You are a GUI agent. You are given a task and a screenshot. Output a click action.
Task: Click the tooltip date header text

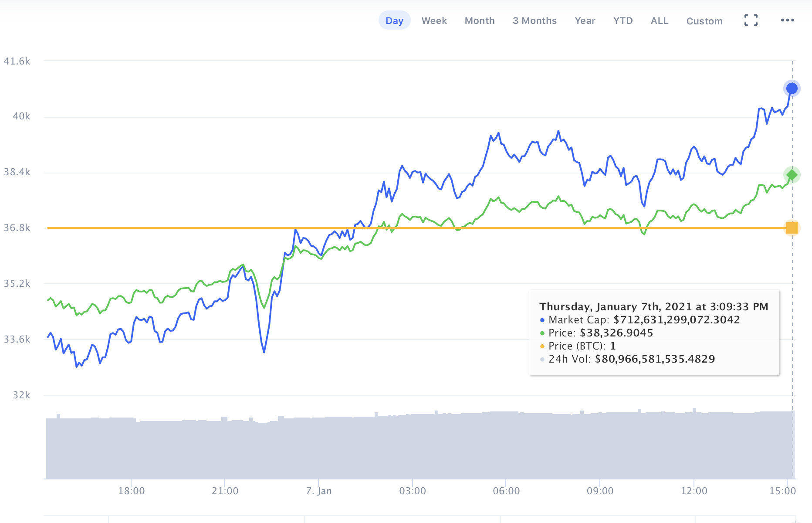[653, 306]
